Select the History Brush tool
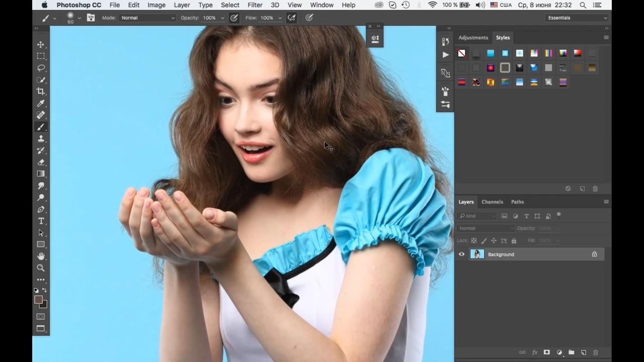This screenshot has width=644, height=362. (41, 150)
